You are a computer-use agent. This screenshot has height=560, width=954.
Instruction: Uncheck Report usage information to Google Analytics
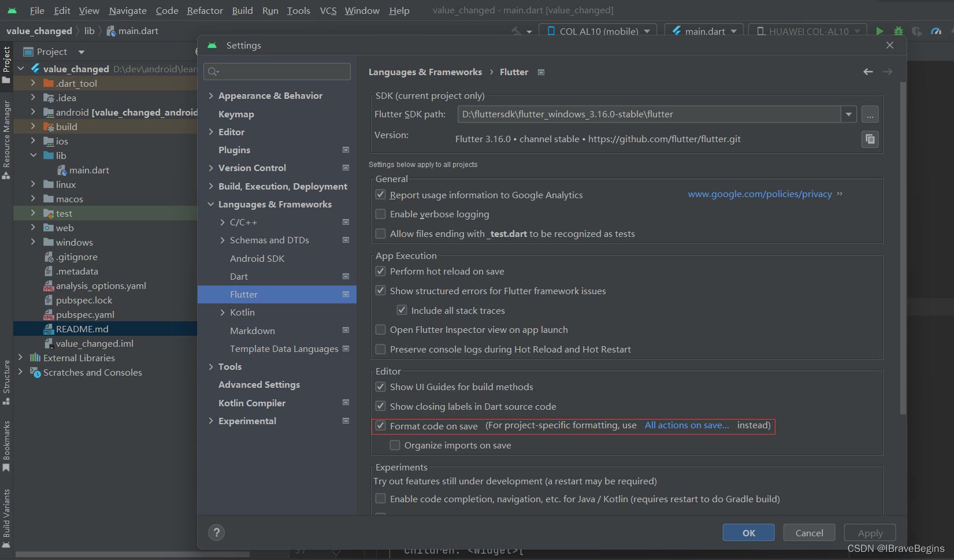pyautogui.click(x=380, y=195)
